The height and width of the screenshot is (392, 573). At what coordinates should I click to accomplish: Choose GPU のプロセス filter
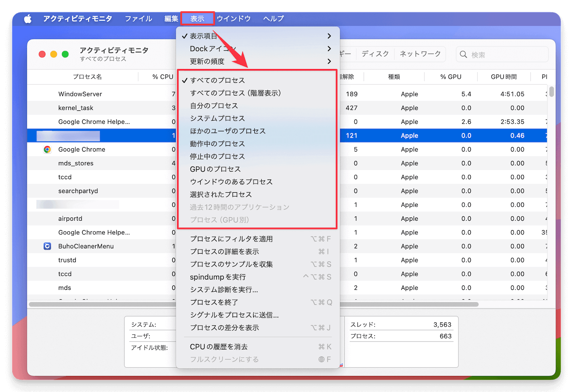pos(258,169)
